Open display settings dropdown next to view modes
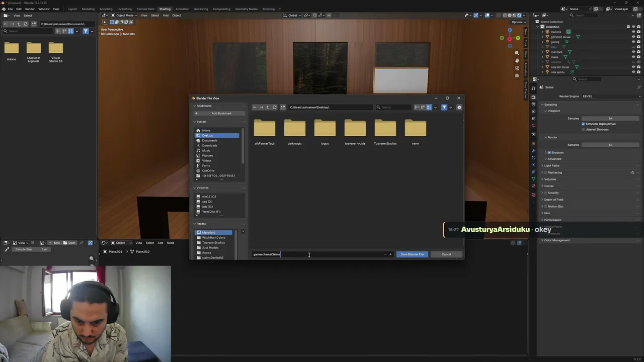Screen dimensions: 644x362 (x=435, y=107)
